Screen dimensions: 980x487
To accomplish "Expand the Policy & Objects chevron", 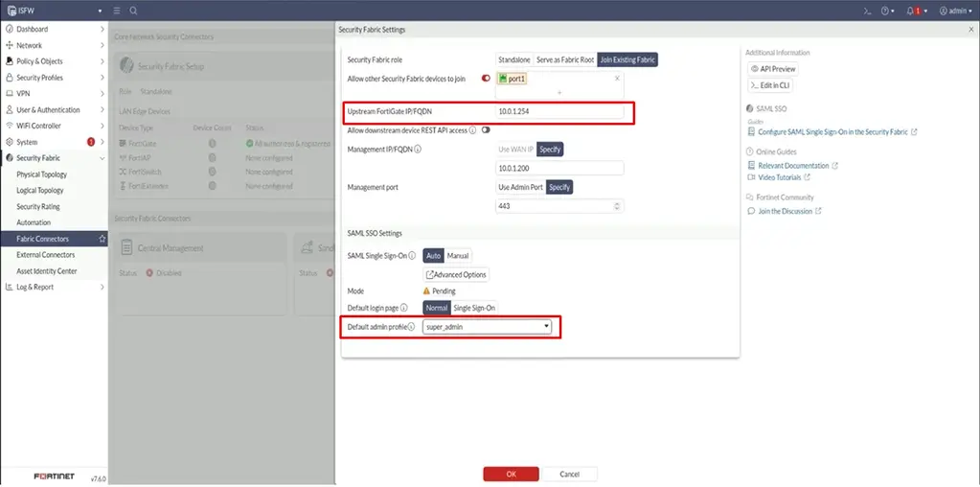I will 102,61.
